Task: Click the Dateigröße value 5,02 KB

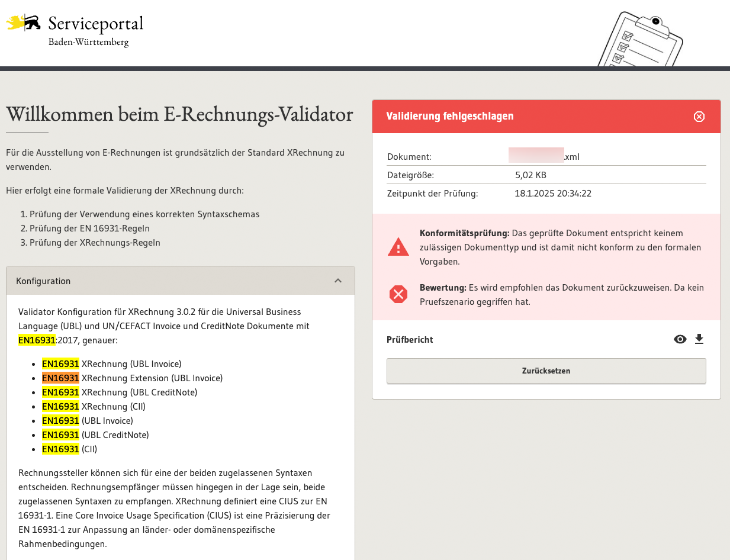Action: [530, 175]
